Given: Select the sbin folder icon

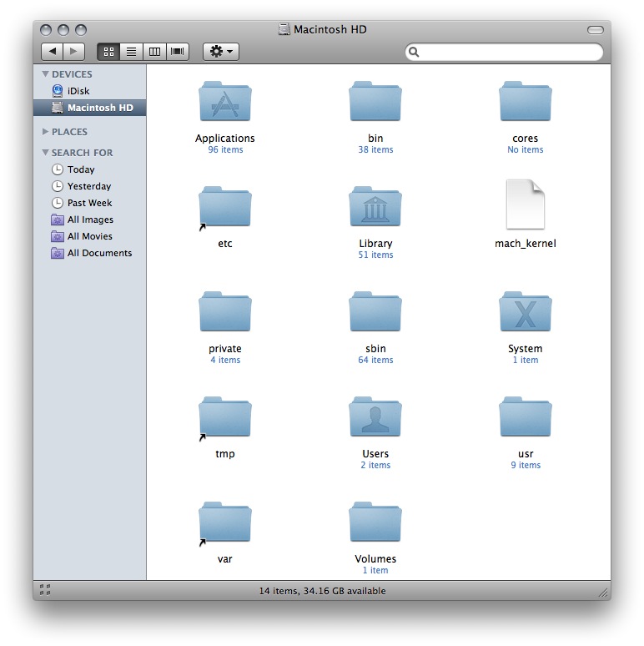Looking at the screenshot, I should 375,311.
